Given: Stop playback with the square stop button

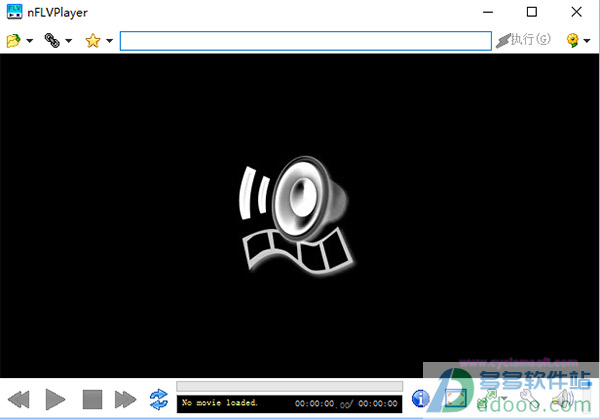Looking at the screenshot, I should coord(93,399).
